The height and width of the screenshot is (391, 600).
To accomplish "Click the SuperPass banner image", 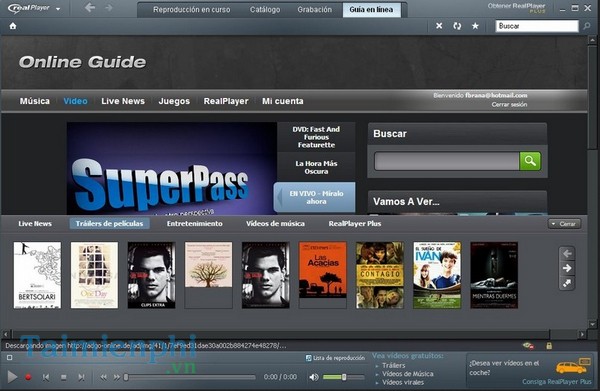I will tap(172, 168).
